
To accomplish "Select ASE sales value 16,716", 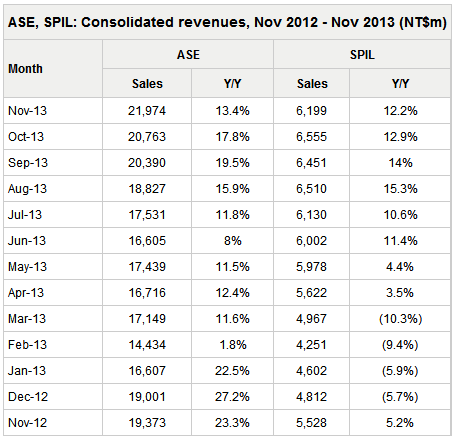I will click(147, 292).
